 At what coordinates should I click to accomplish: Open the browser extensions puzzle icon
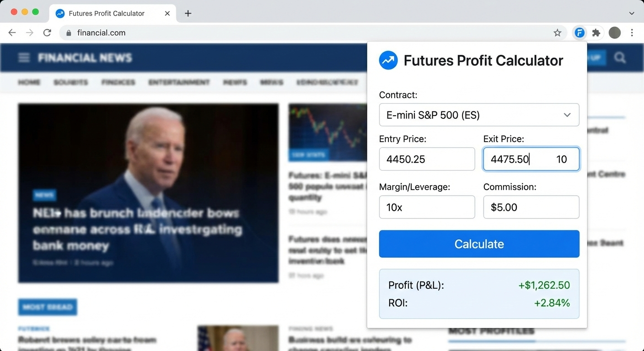597,32
